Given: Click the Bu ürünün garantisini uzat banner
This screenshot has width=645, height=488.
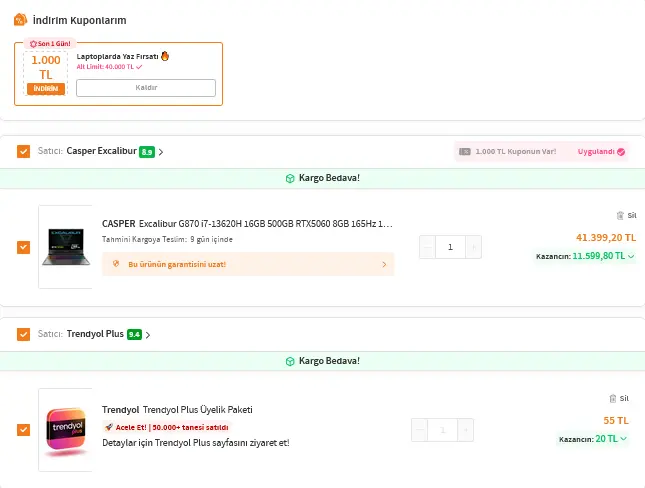Looking at the screenshot, I should [x=248, y=264].
